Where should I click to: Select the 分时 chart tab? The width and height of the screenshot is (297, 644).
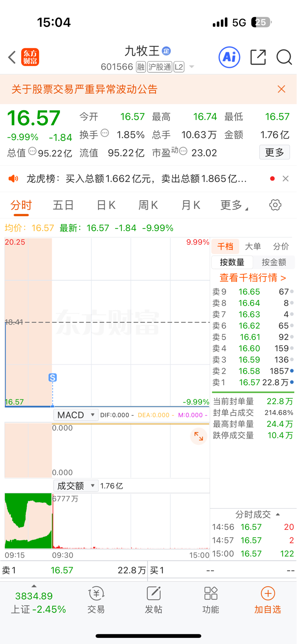pyautogui.click(x=21, y=205)
